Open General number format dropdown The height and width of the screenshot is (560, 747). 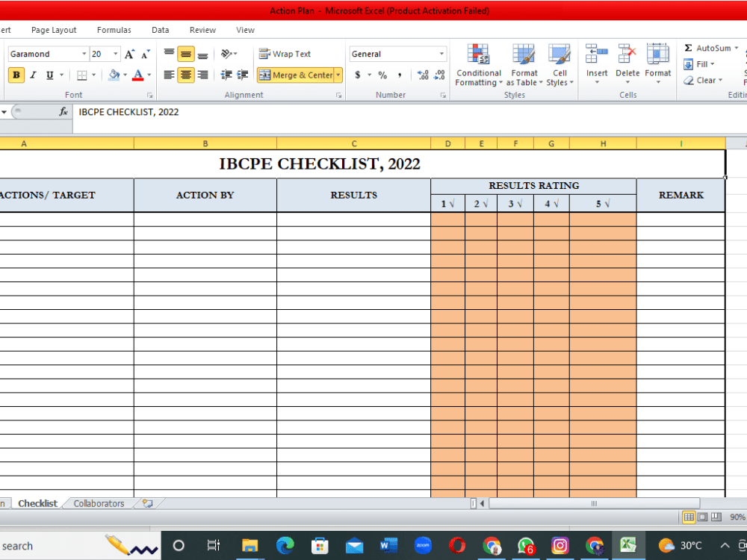(441, 54)
